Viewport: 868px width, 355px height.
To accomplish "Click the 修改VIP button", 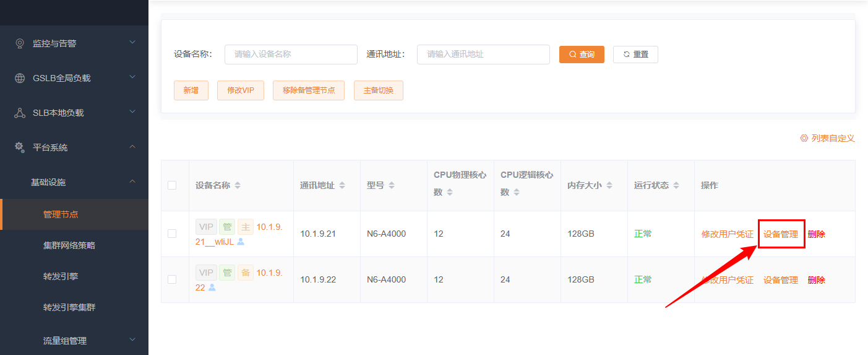I will pos(241,90).
